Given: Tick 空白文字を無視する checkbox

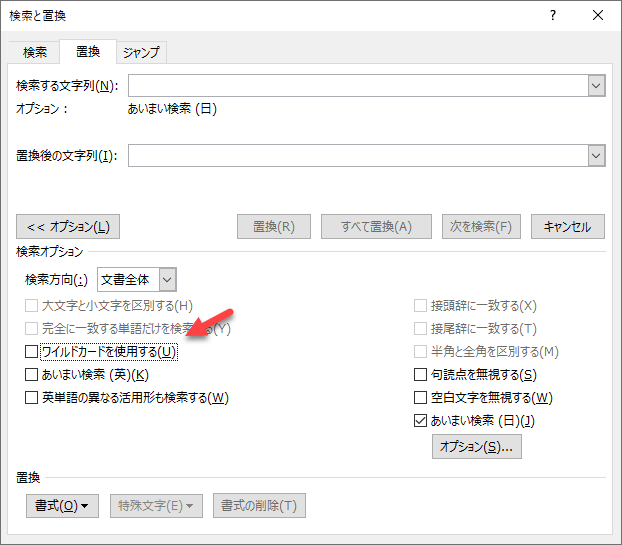Looking at the screenshot, I should pos(421,398).
